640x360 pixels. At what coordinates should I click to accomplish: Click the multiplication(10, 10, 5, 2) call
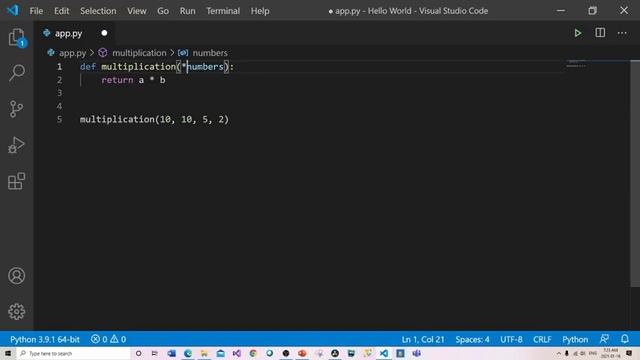154,119
